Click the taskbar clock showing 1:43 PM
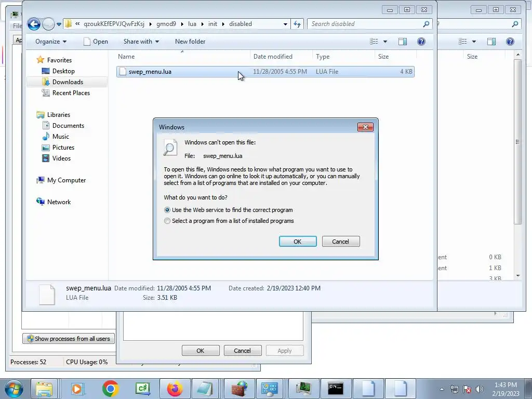The width and height of the screenshot is (532, 399). (506, 389)
